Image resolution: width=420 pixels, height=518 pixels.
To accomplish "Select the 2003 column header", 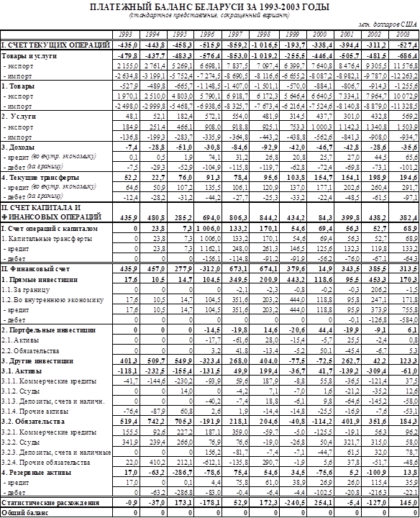I will pyautogui.click(x=403, y=35).
